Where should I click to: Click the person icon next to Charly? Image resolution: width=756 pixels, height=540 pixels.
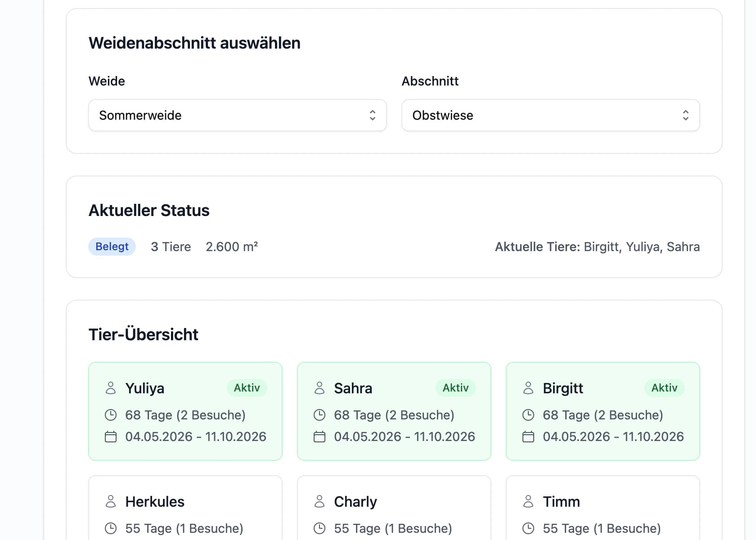click(x=319, y=501)
